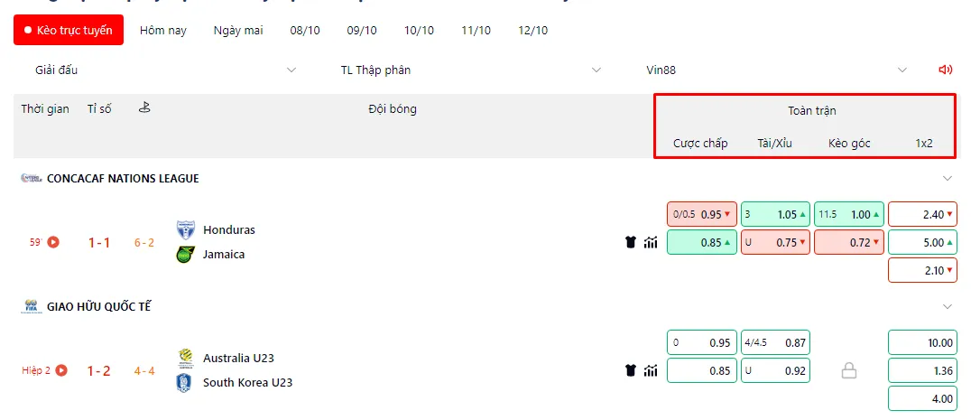
Task: Click the corner flag icon in header
Action: click(x=145, y=107)
